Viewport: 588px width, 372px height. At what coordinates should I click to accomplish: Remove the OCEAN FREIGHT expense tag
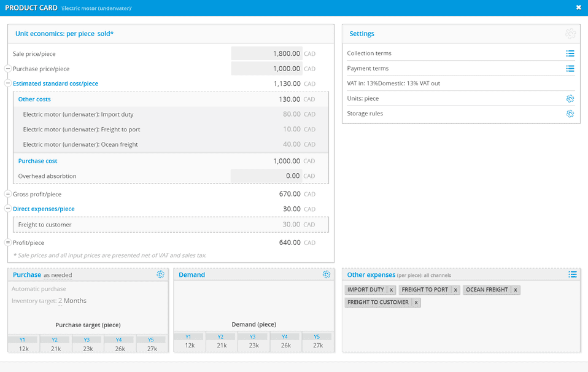[515, 290]
